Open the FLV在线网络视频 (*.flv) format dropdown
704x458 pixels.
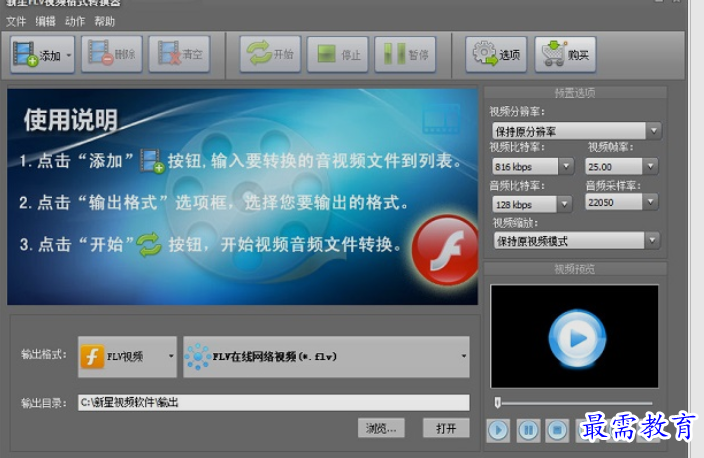(x=326, y=357)
